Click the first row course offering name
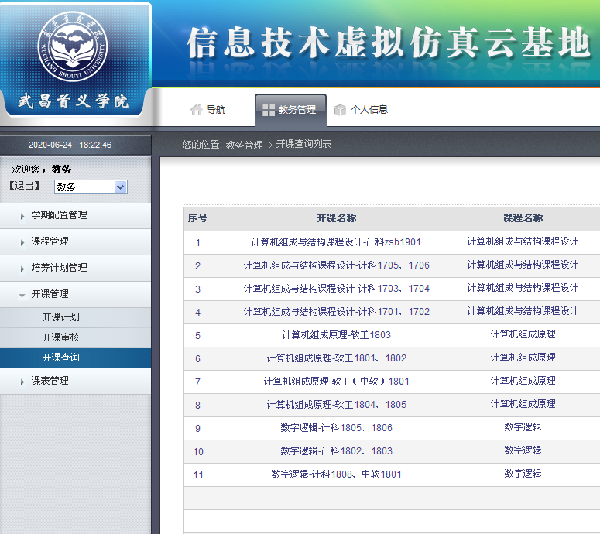 coord(335,242)
